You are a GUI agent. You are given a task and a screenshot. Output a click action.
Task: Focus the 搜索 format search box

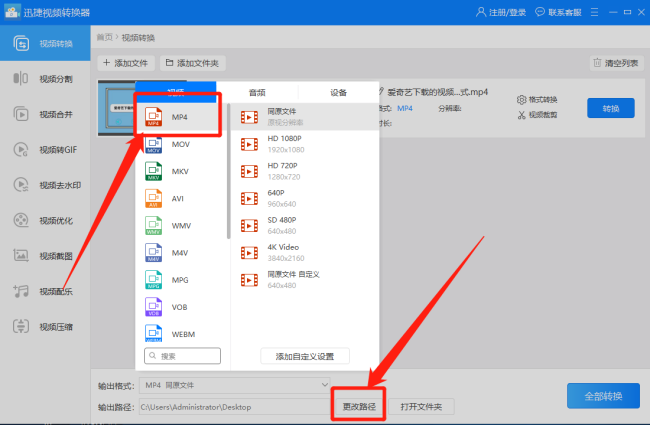point(182,356)
